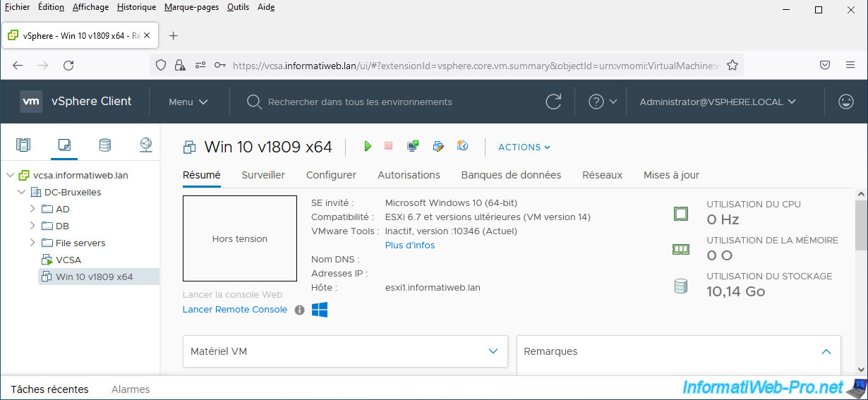868x400 pixels.
Task: Open the ACTIONS dropdown
Action: (x=524, y=147)
